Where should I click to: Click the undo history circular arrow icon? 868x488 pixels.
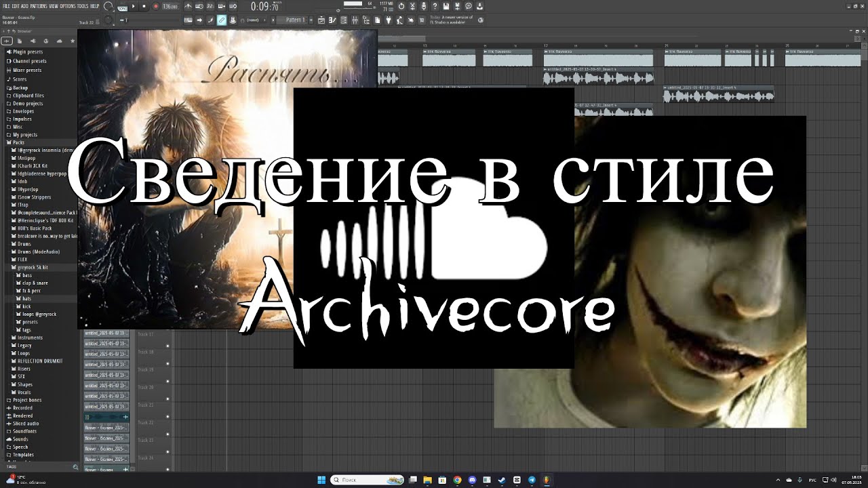(x=401, y=6)
